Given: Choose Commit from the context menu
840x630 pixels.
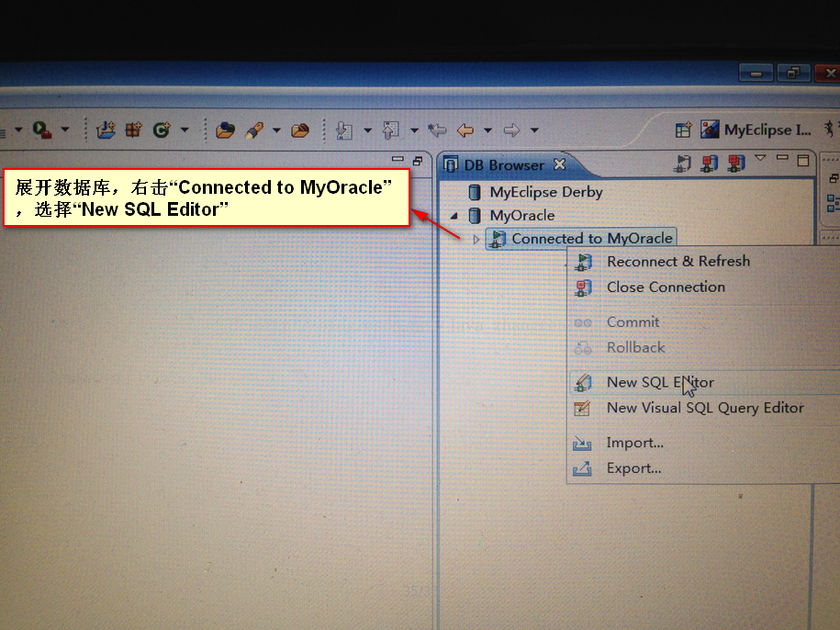Looking at the screenshot, I should [x=633, y=322].
